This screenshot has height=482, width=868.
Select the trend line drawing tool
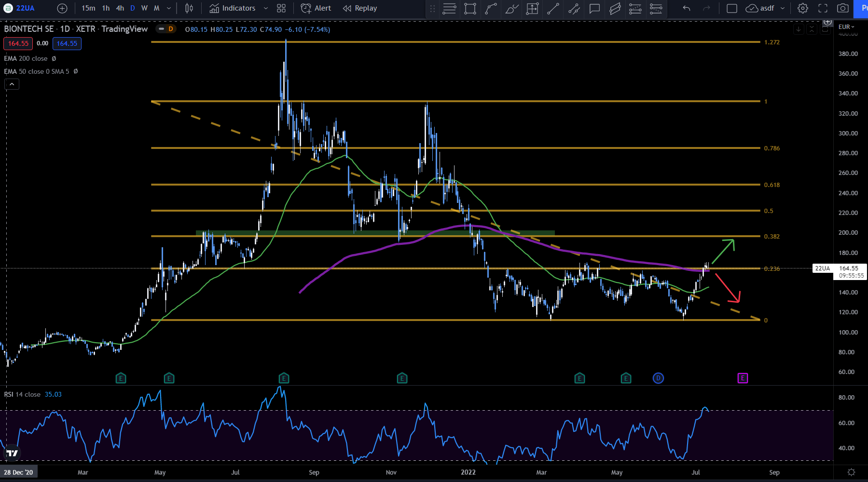[x=553, y=8]
